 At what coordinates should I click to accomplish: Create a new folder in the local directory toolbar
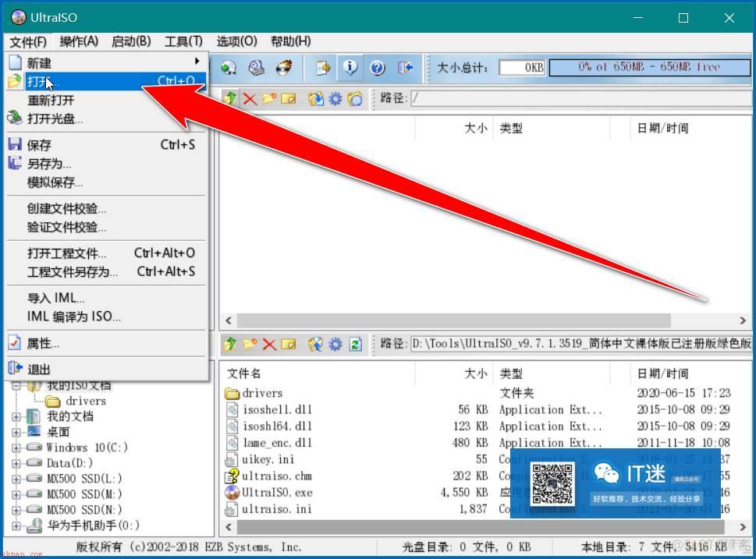coord(250,344)
